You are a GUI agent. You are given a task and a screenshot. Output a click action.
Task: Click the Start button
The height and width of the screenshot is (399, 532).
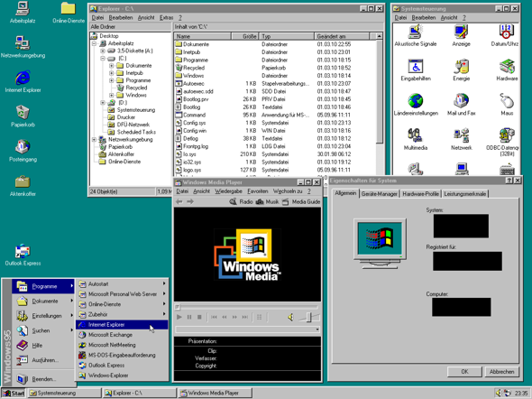pyautogui.click(x=14, y=393)
